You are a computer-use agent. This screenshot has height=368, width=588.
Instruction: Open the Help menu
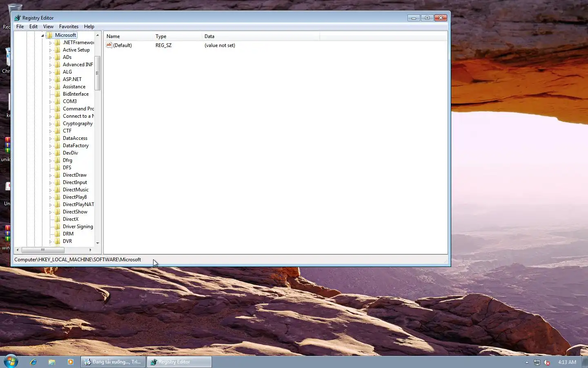pos(89,27)
